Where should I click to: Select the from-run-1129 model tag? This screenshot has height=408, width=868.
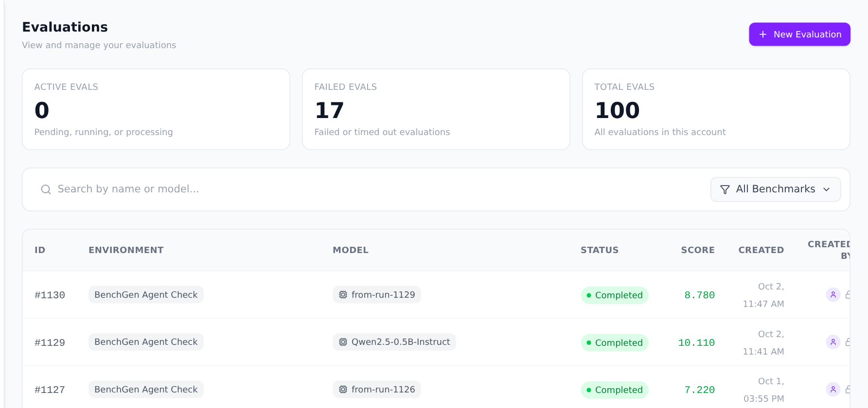pos(377,295)
